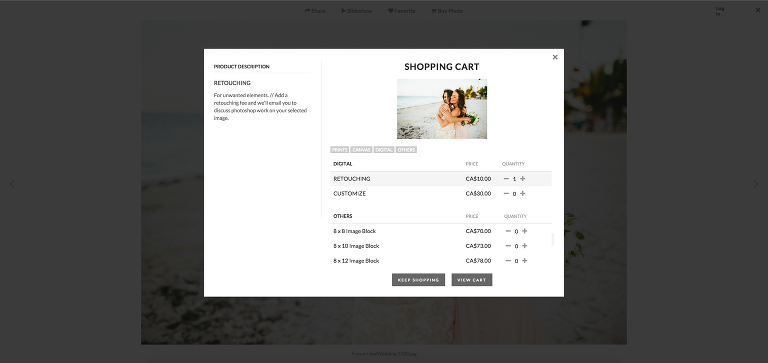
Task: Close the shopping cart dialog
Action: [x=555, y=57]
